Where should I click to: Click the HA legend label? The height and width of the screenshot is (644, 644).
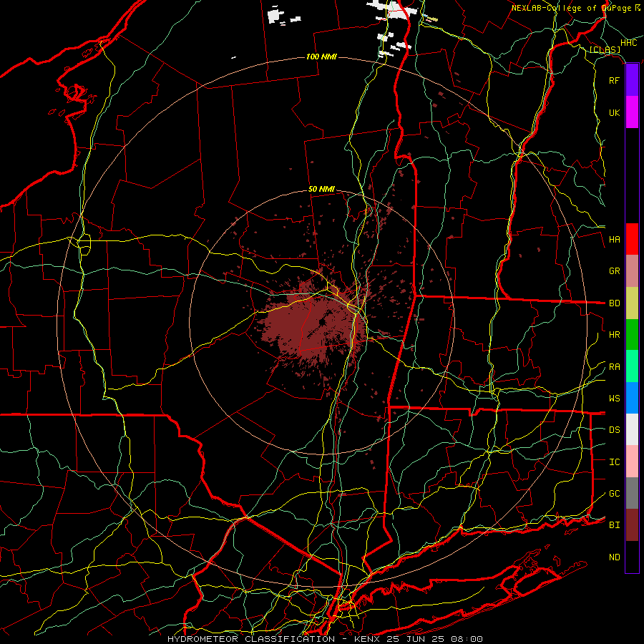(x=615, y=240)
